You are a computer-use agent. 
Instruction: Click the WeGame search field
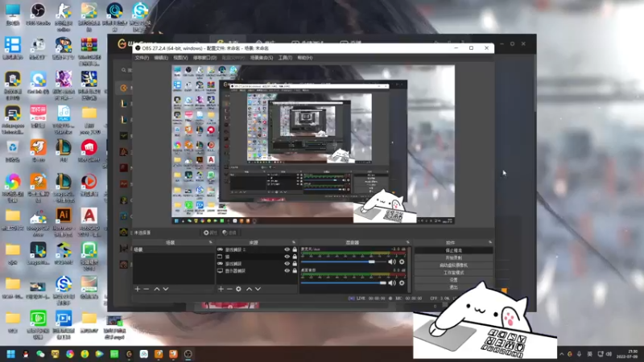tap(126, 70)
